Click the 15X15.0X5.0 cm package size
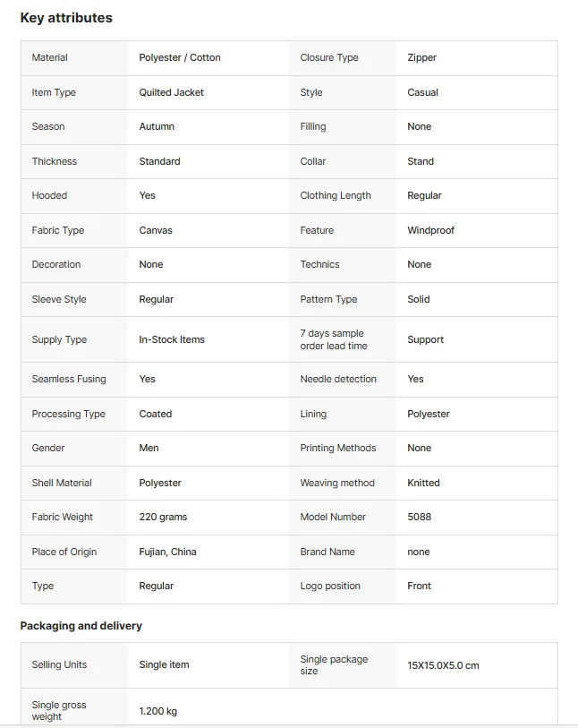The height and width of the screenshot is (728, 578). (x=443, y=665)
